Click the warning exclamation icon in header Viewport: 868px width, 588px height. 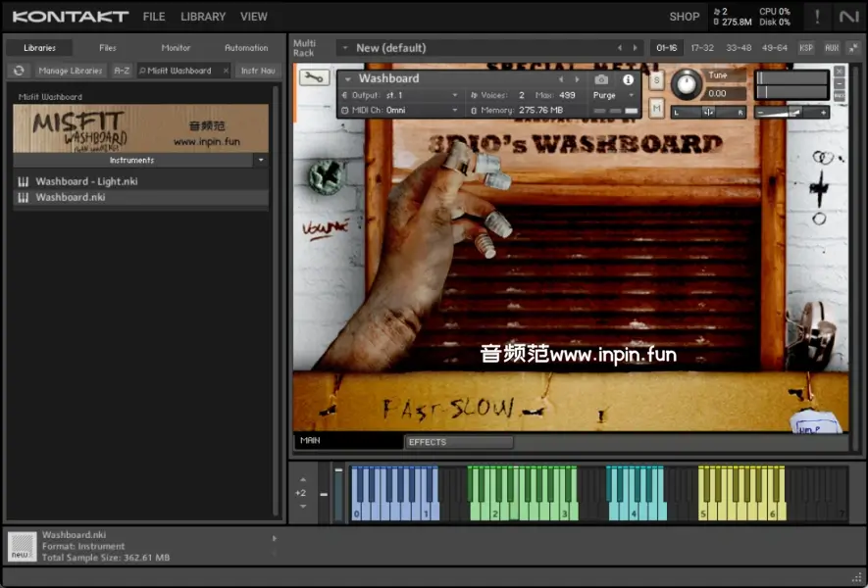[x=817, y=17]
